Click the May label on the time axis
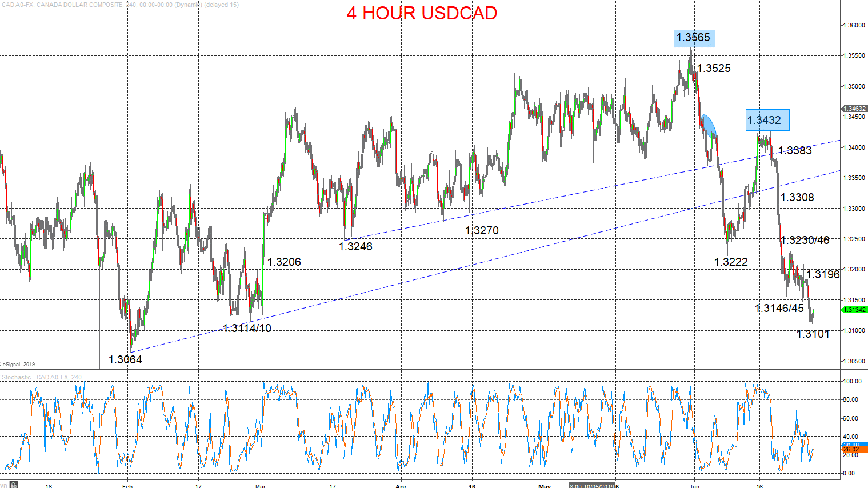868x488 pixels. point(545,486)
